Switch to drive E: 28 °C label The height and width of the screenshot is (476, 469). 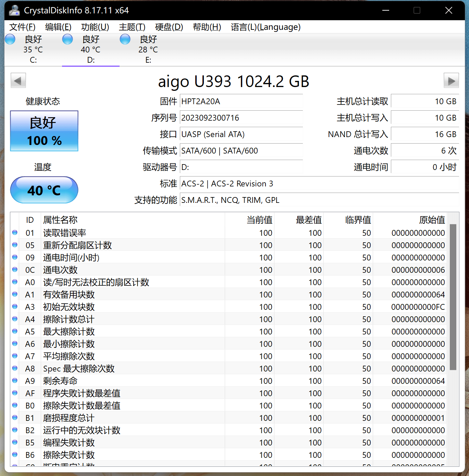click(x=148, y=50)
